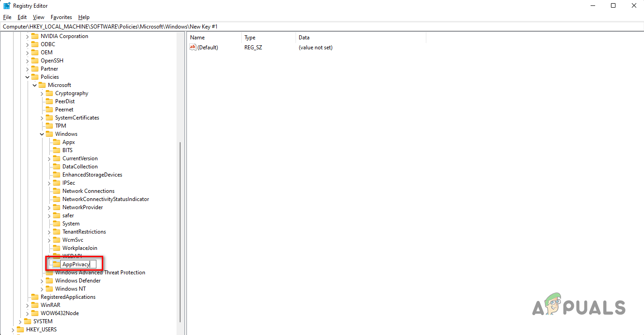Select the (Default) value name
The height and width of the screenshot is (335, 644).
click(208, 48)
